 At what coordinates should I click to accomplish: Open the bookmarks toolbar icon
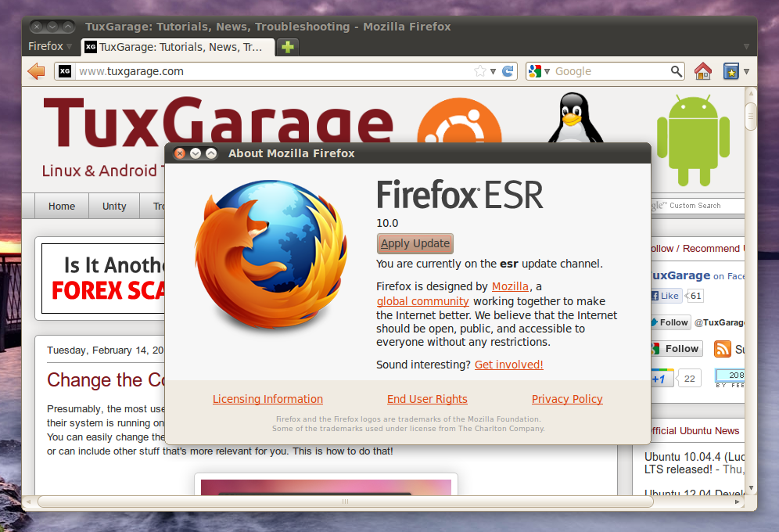coord(731,71)
